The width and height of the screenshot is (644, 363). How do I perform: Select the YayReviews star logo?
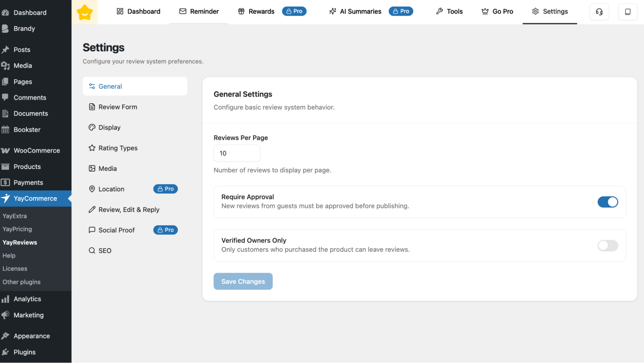click(x=84, y=12)
